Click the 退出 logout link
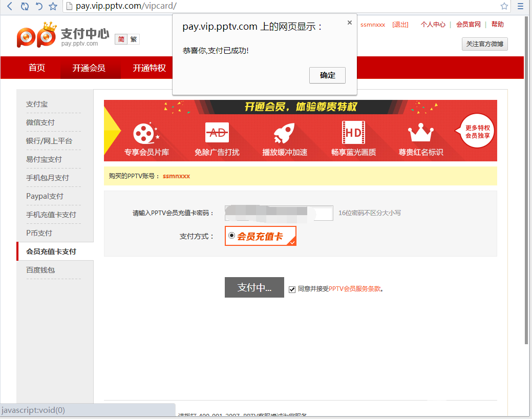 pyautogui.click(x=400, y=25)
